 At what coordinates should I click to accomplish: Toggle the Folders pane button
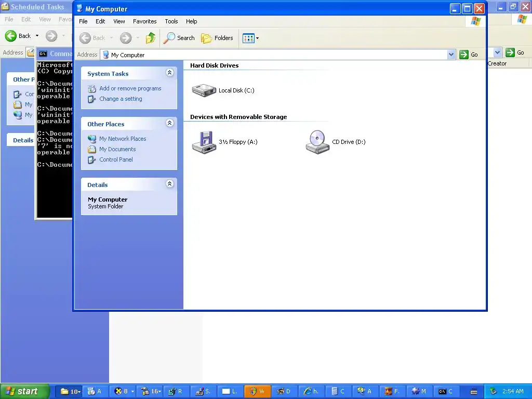(x=217, y=38)
